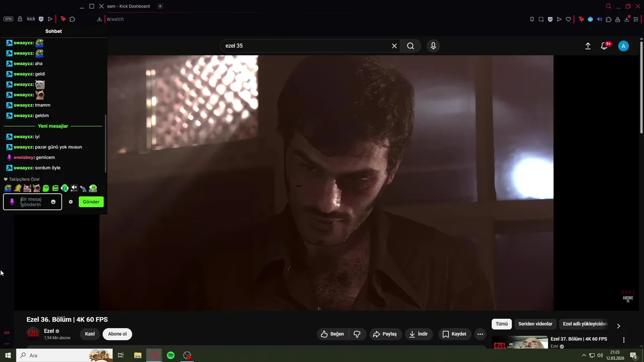Image resolution: width=644 pixels, height=362 pixels.
Task: Click the YouTube search magnifier icon
Action: [x=411, y=46]
